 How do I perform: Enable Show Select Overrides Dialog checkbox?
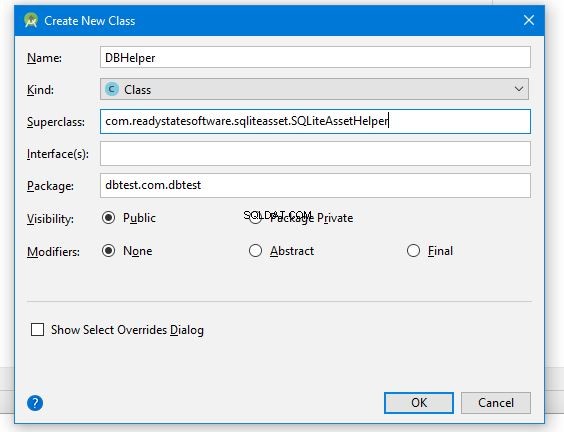pos(37,329)
